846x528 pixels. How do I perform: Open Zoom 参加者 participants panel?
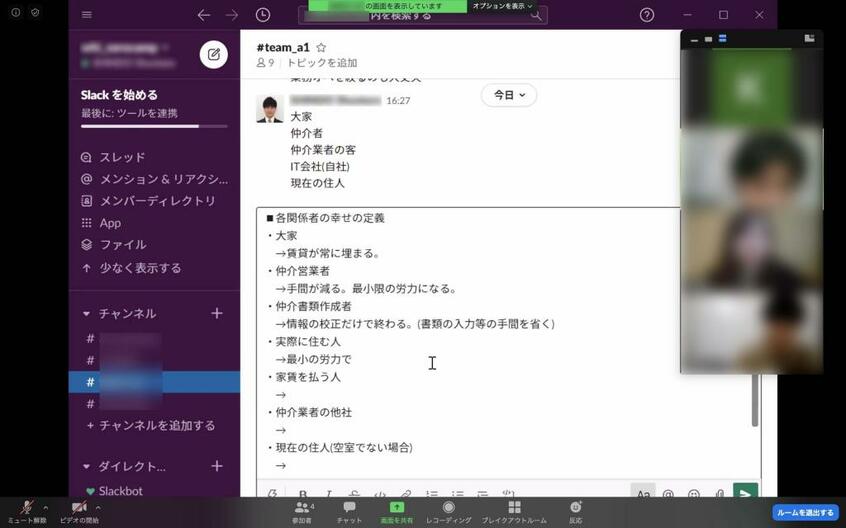click(x=303, y=512)
